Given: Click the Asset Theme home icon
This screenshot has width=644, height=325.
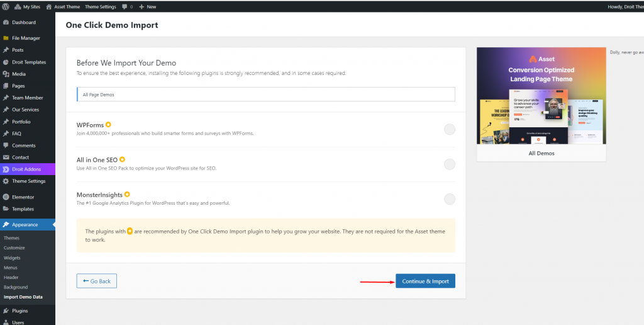Looking at the screenshot, I should tap(49, 6).
